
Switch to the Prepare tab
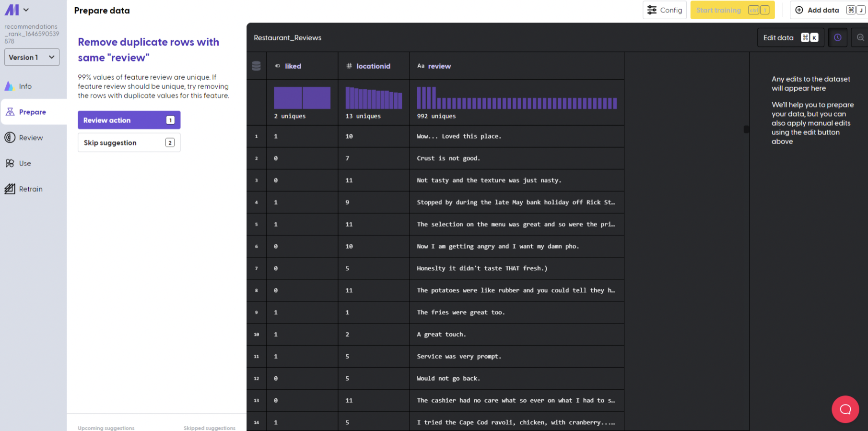click(32, 112)
